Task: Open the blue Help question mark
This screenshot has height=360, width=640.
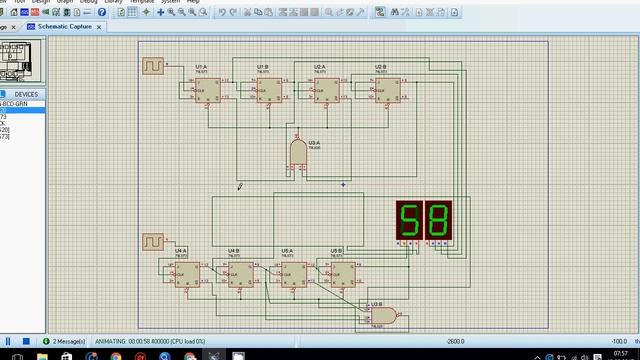Action: 102,12
